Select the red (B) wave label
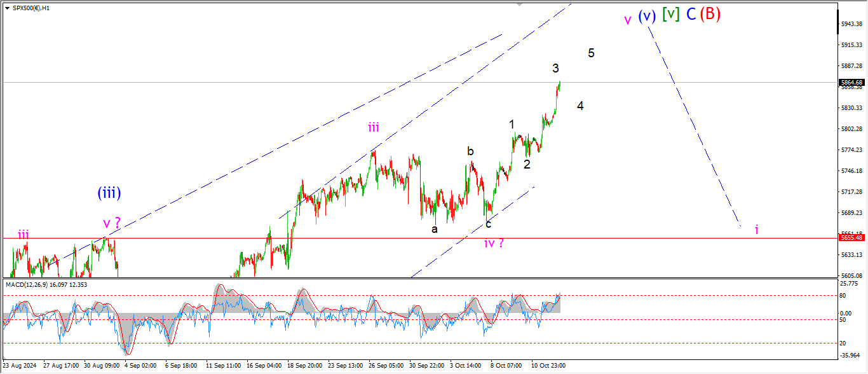The height and width of the screenshot is (374, 868). point(710,14)
